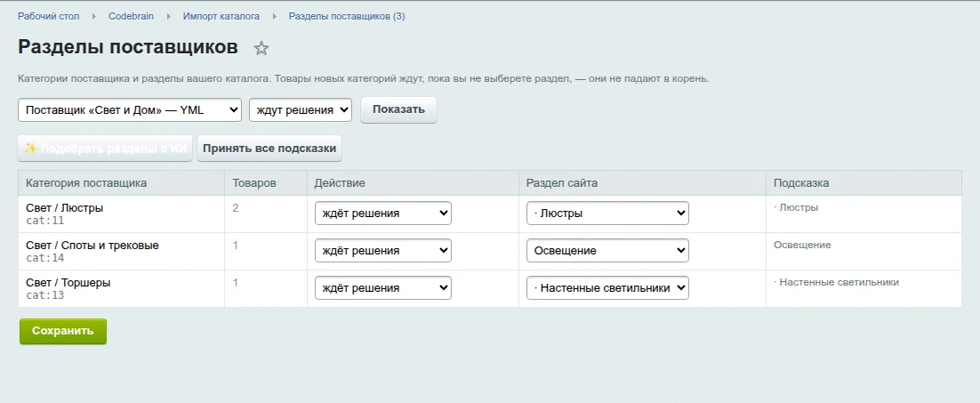Open «Codebrain» breadcrumb link
The width and height of the screenshot is (980, 403).
(131, 16)
